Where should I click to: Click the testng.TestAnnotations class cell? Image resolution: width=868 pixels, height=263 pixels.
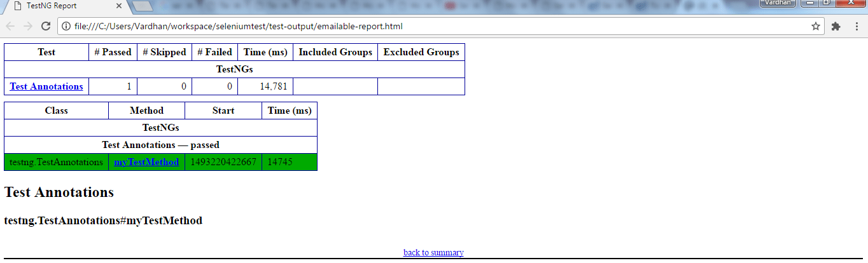56,162
